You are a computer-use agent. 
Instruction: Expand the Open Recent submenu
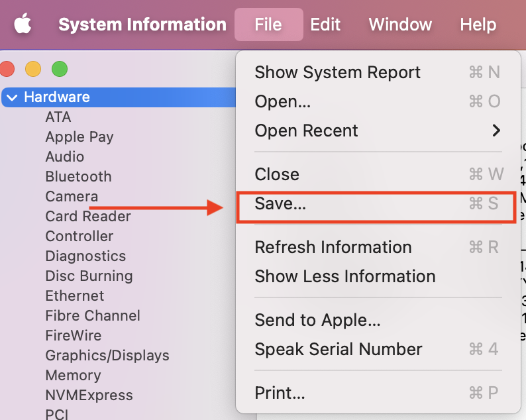378,131
